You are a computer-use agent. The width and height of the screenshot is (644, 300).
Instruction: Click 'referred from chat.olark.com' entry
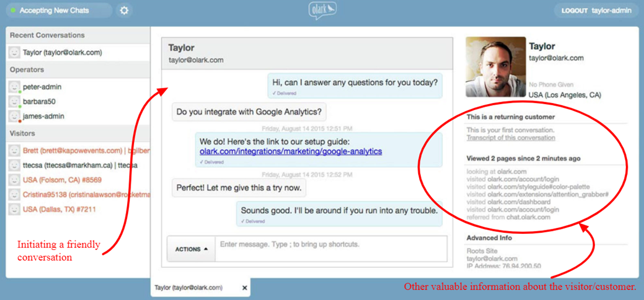coord(508,217)
